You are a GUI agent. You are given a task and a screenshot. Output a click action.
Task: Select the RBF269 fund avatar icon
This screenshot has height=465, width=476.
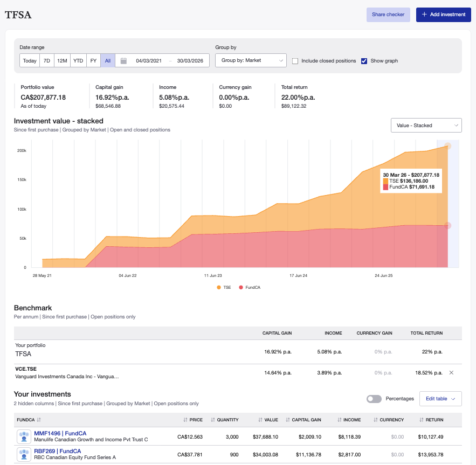tap(24, 454)
